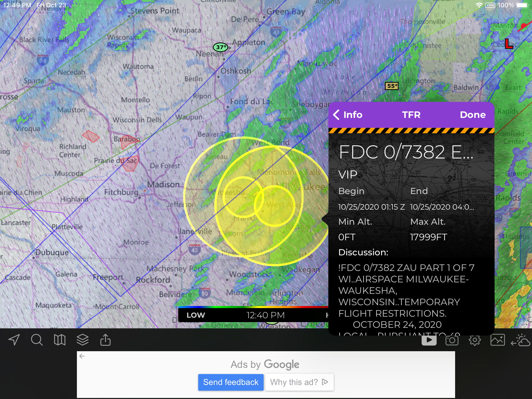
Task: Tap the LOW end of radar intensity legend
Action: [x=196, y=315]
